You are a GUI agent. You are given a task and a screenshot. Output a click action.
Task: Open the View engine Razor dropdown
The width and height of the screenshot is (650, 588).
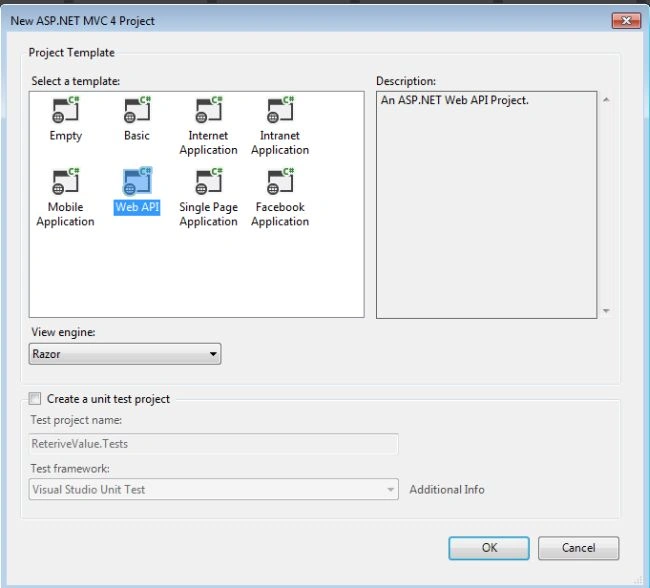pyautogui.click(x=125, y=354)
